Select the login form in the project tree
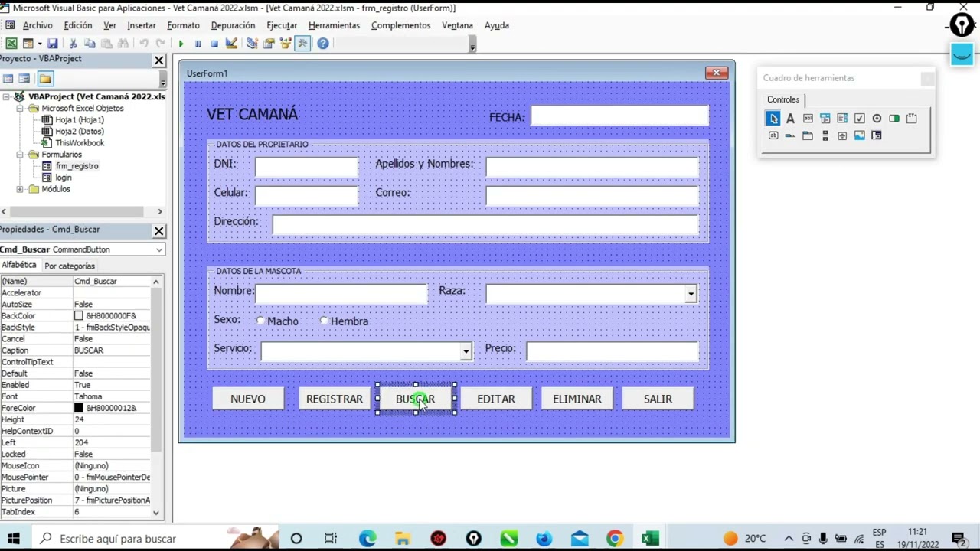This screenshot has width=980, height=551. 64,178
